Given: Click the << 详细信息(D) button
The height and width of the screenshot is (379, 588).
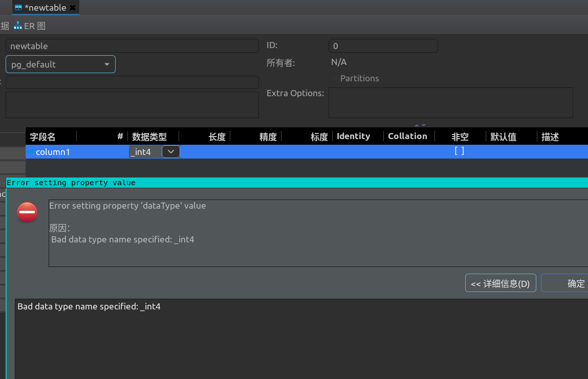Looking at the screenshot, I should 500,283.
